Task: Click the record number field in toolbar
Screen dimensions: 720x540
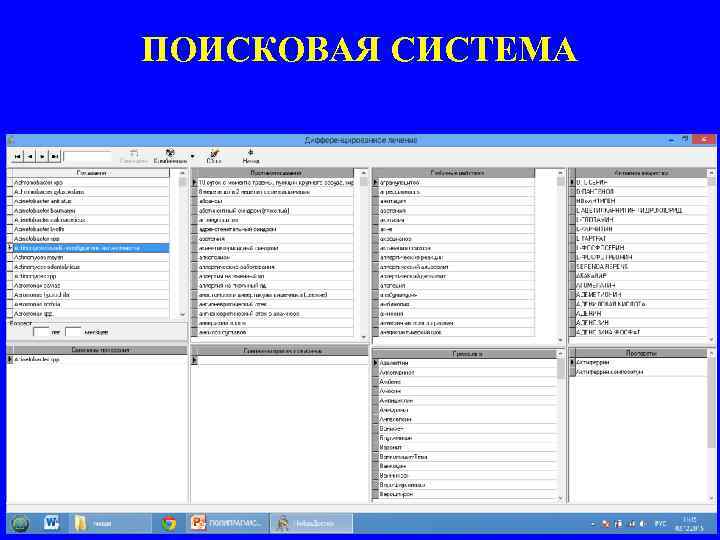Action: point(87,157)
